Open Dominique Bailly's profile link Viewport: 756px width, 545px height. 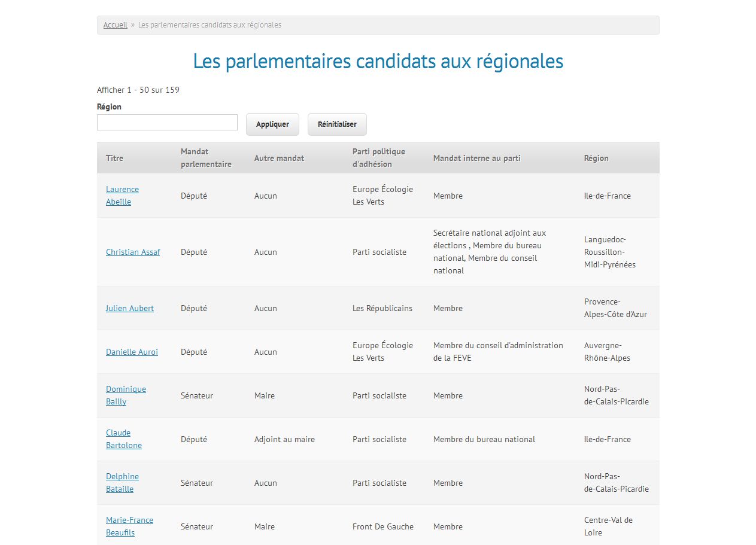coord(126,395)
